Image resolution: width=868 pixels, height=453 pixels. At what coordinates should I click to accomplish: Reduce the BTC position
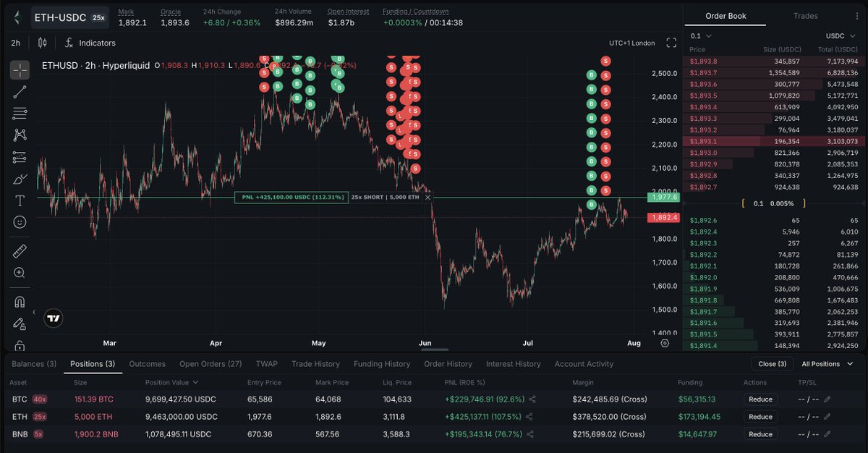coord(760,399)
